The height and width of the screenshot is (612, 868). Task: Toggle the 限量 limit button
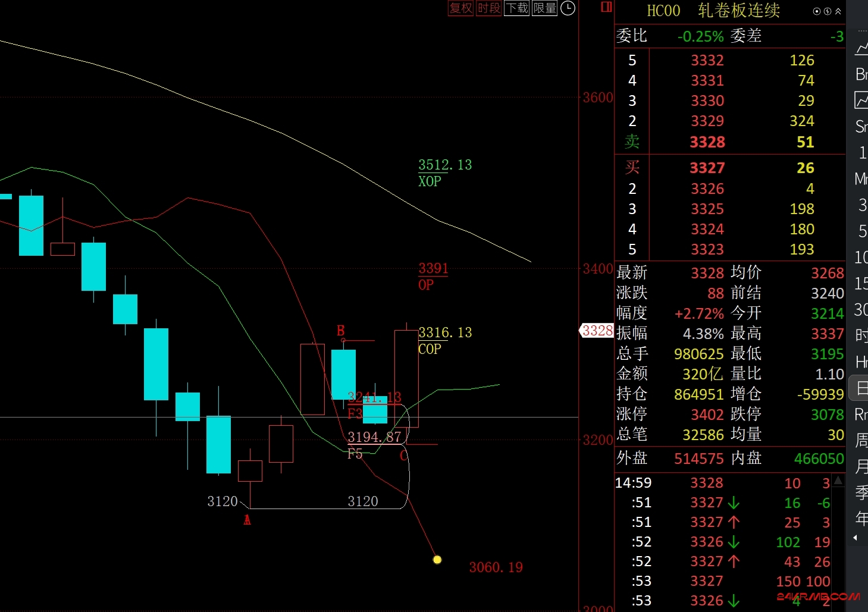point(544,8)
